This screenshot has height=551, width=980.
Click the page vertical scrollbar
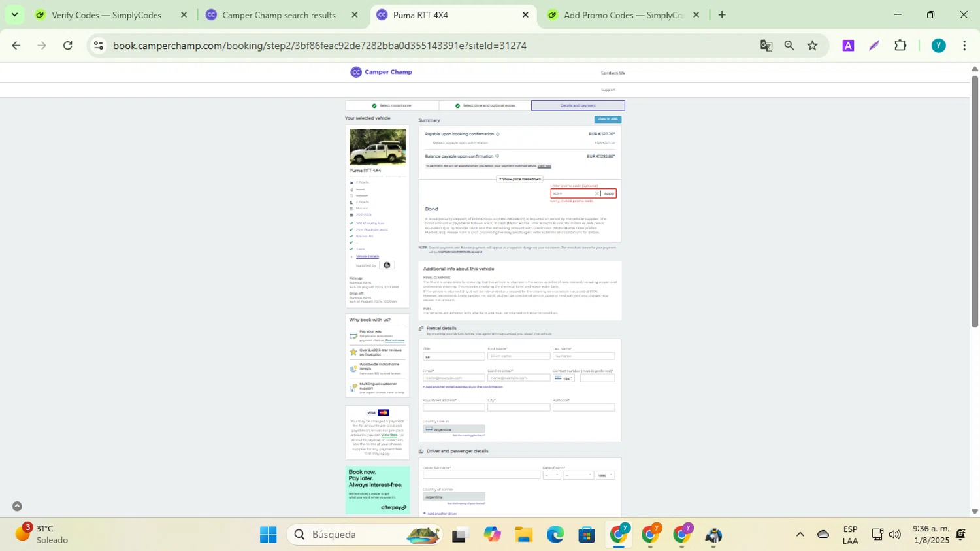pos(975,203)
